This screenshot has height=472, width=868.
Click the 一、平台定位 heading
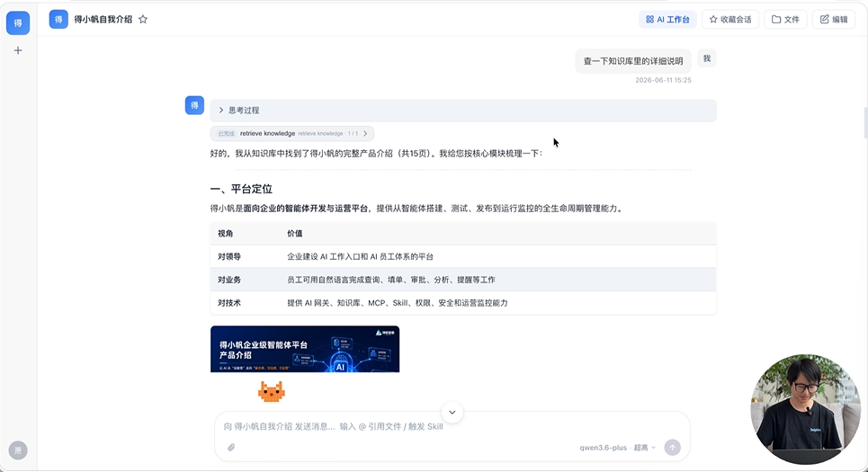pyautogui.click(x=241, y=189)
